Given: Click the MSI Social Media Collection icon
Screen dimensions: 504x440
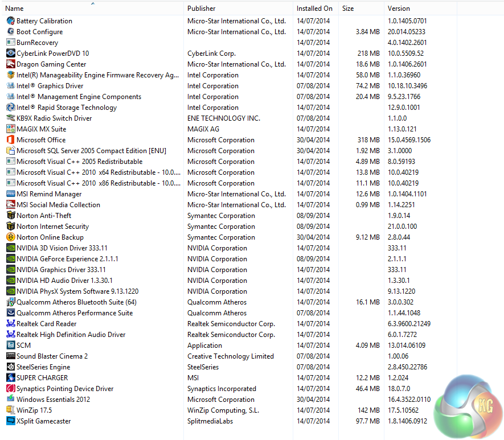Looking at the screenshot, I should [11, 205].
